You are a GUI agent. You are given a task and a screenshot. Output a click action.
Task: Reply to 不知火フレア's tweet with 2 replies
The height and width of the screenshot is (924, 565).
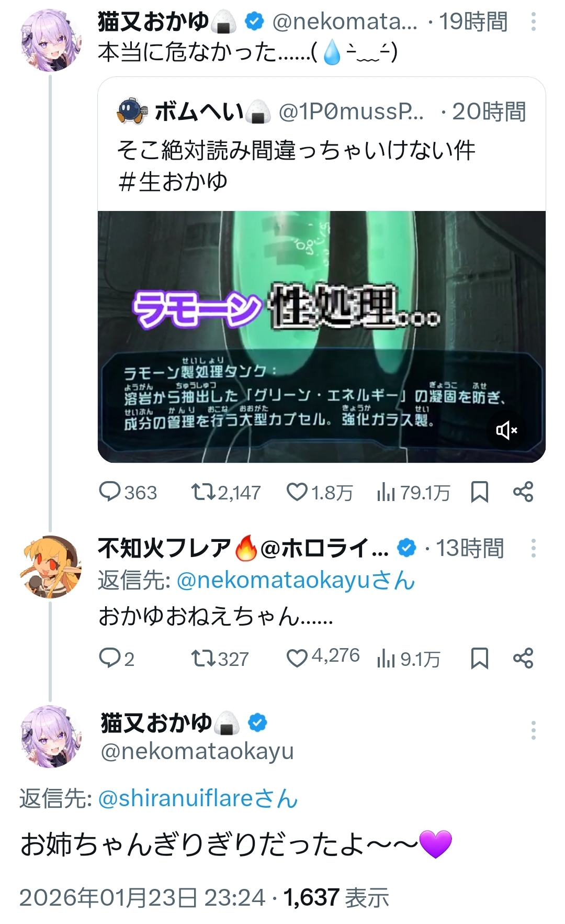110,658
